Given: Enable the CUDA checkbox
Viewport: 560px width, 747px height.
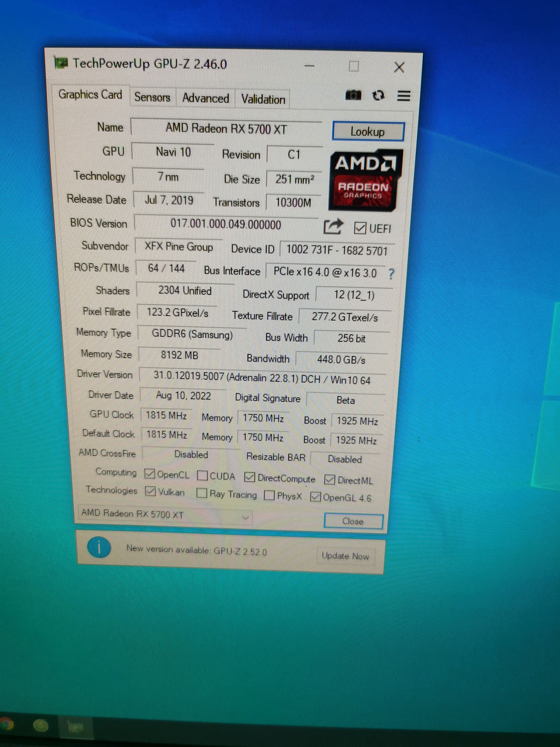Looking at the screenshot, I should 202,475.
